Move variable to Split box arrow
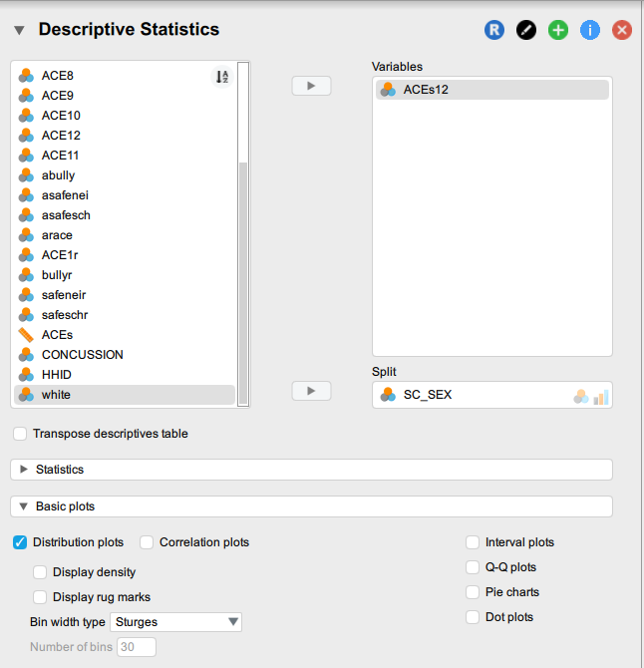Screen dimensions: 644x668 [x=311, y=391]
